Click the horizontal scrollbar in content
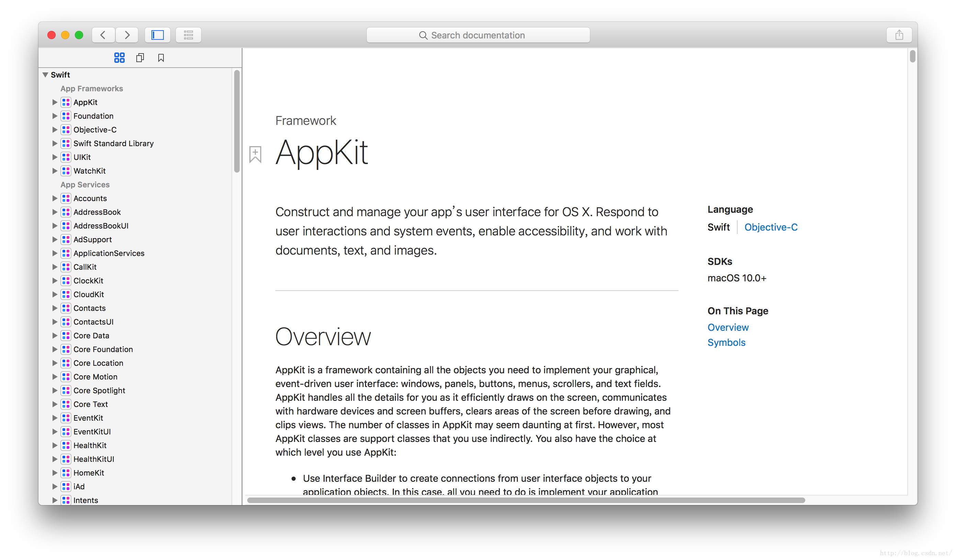 point(526,500)
